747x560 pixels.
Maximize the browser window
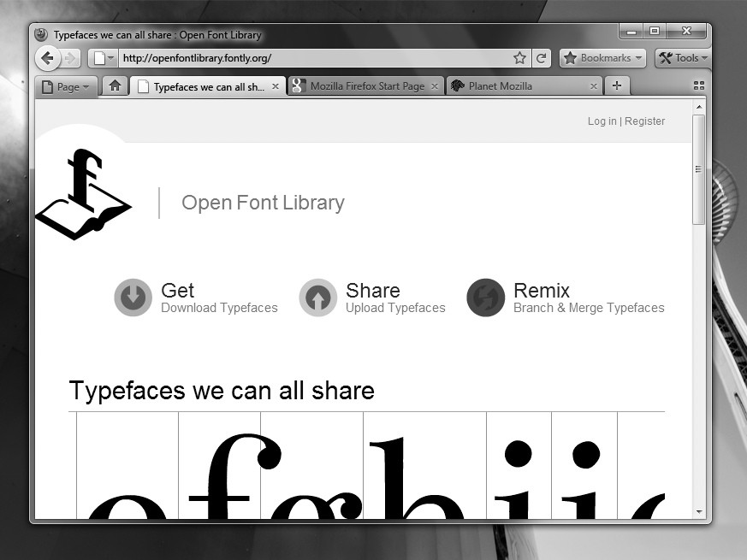(x=655, y=32)
